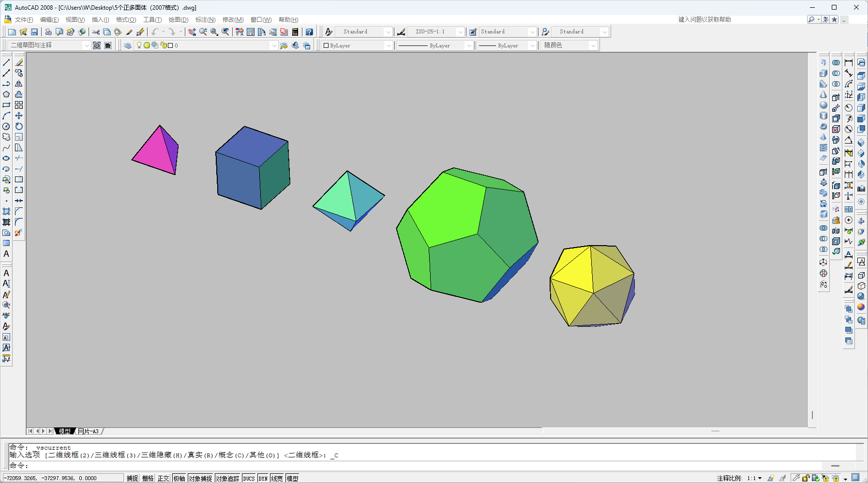Click the coordinate readout in status bar
The image size is (868, 483).
[x=63, y=478]
